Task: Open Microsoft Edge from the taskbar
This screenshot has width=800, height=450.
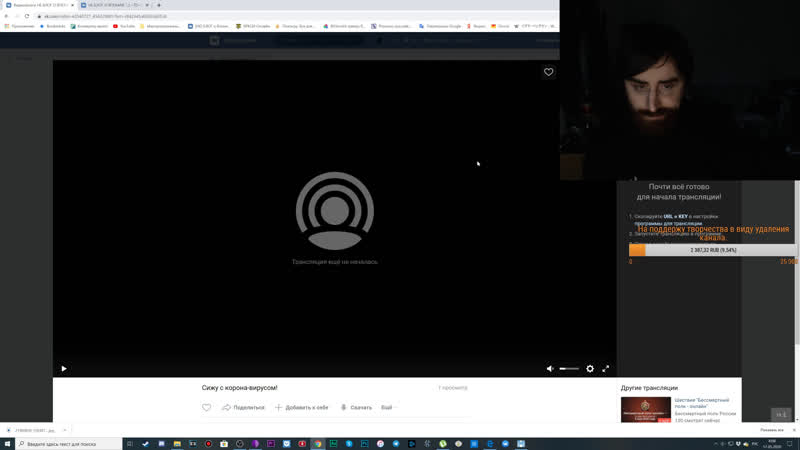Action: click(490, 444)
